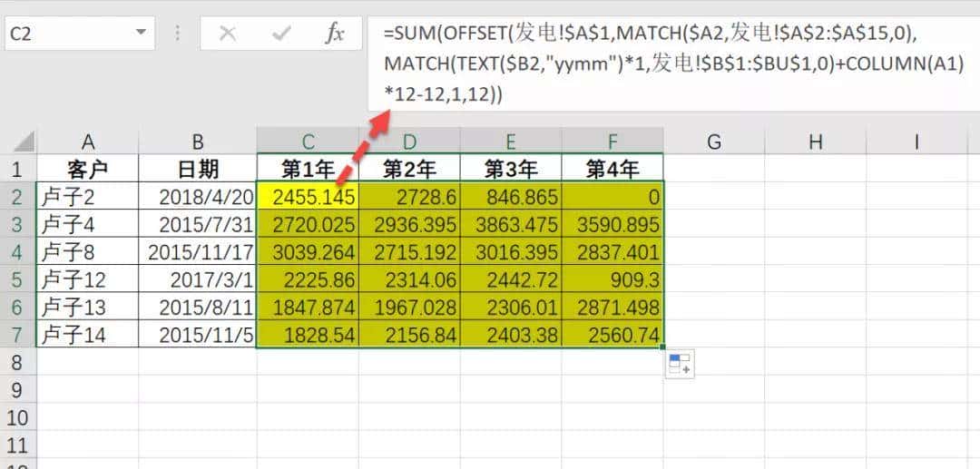The image size is (980, 469).
Task: Click the Enter checkmark formula bar icon
Action: tap(281, 34)
